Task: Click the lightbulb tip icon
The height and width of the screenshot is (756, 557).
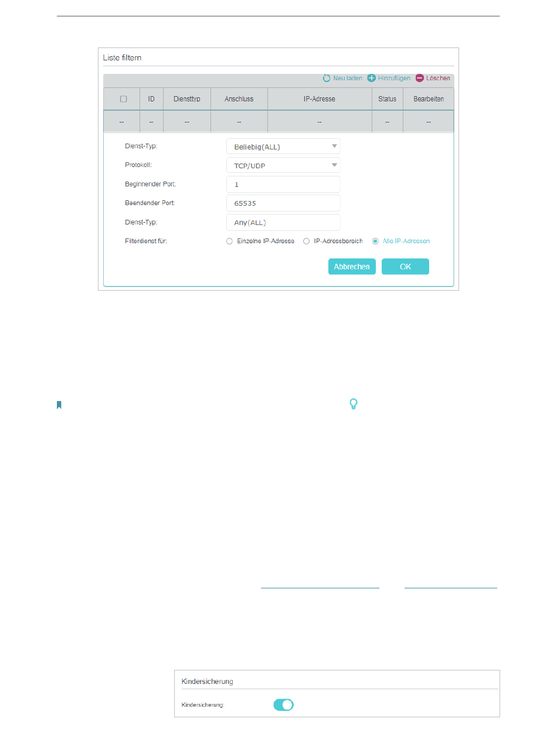Action: coord(354,404)
